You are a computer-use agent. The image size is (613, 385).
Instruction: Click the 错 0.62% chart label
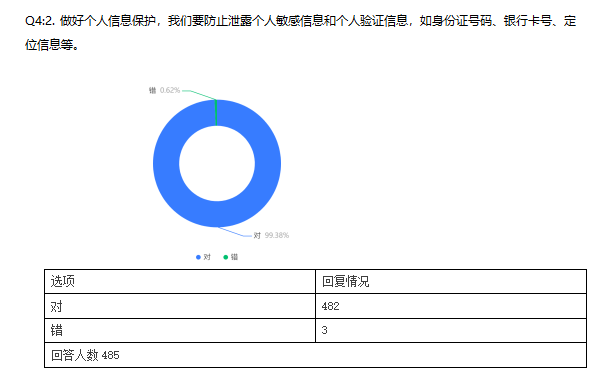[165, 90]
